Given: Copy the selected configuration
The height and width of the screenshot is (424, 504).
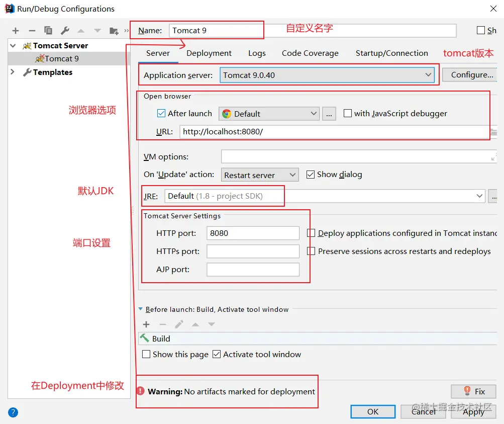Looking at the screenshot, I should (x=48, y=31).
